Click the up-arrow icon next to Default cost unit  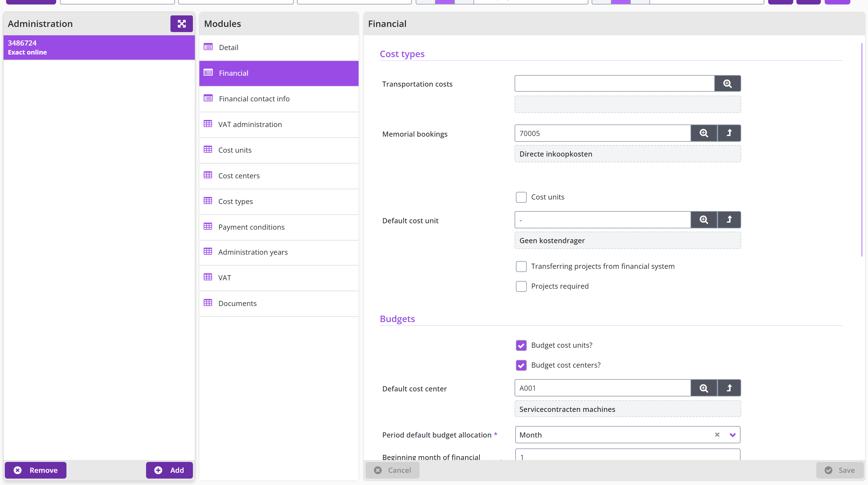[x=729, y=220]
